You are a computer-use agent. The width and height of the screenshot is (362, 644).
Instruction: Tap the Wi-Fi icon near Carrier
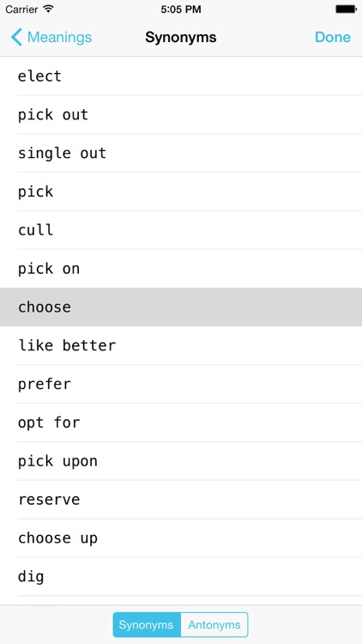48,9
